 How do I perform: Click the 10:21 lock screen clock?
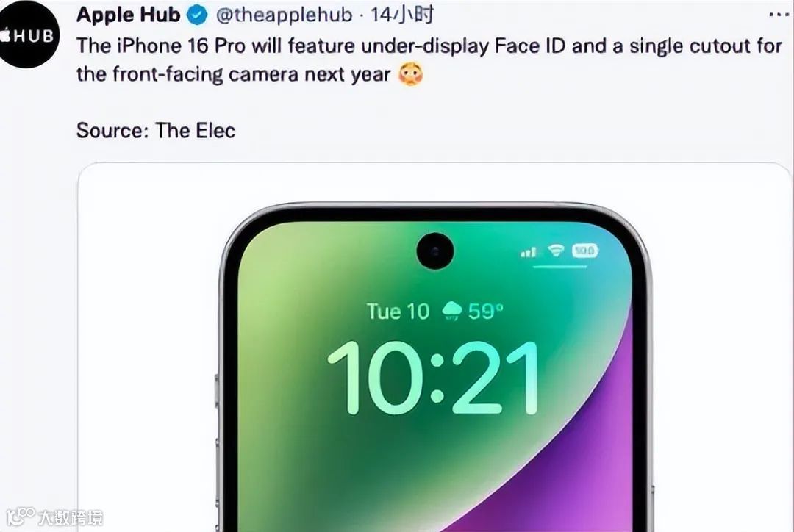coord(434,378)
